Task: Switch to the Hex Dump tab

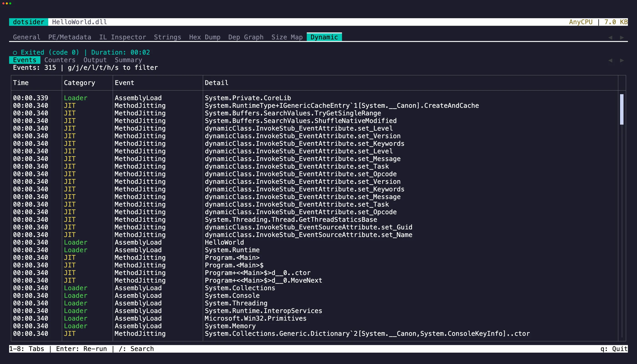Action: (205, 37)
